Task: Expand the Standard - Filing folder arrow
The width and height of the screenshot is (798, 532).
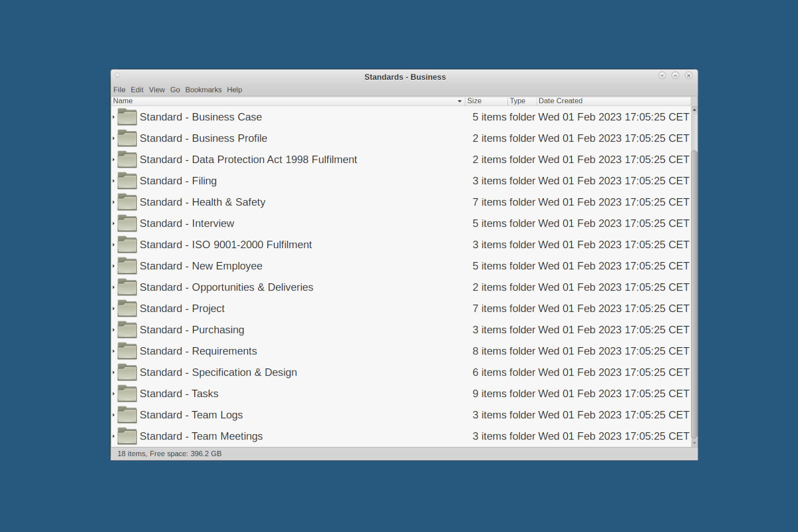Action: (x=114, y=181)
